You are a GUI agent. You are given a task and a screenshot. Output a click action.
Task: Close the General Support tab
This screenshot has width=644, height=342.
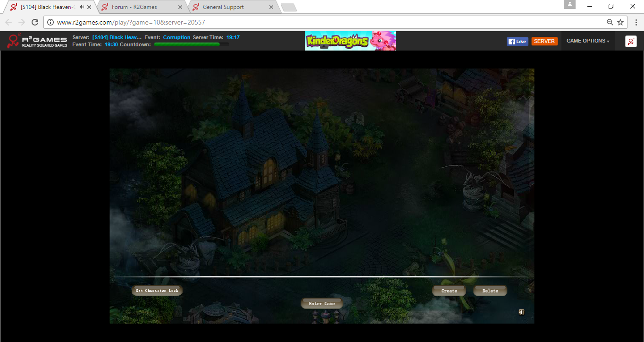point(271,7)
